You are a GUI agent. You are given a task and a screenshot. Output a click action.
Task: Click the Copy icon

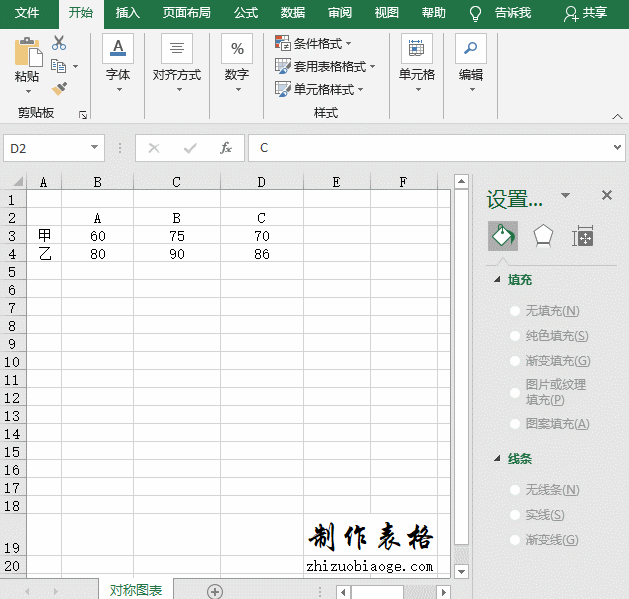[59, 66]
